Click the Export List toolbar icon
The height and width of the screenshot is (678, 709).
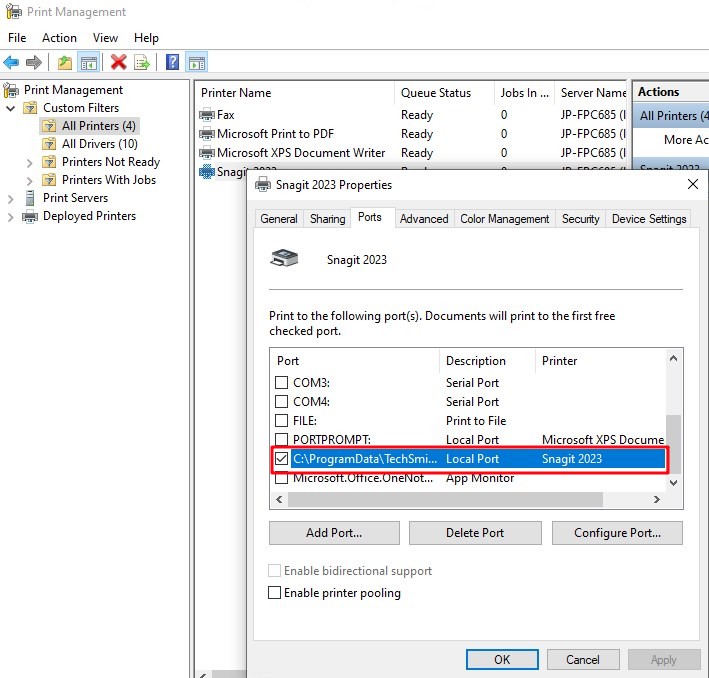point(142,62)
